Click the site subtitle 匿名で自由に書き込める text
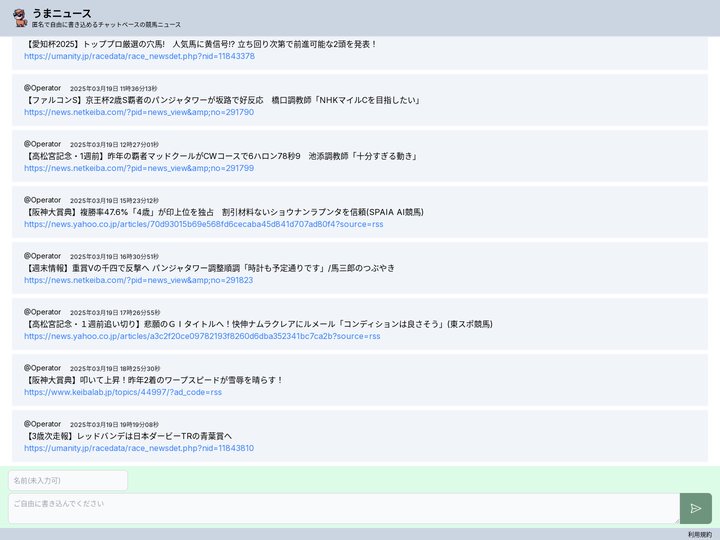 pyautogui.click(x=106, y=25)
